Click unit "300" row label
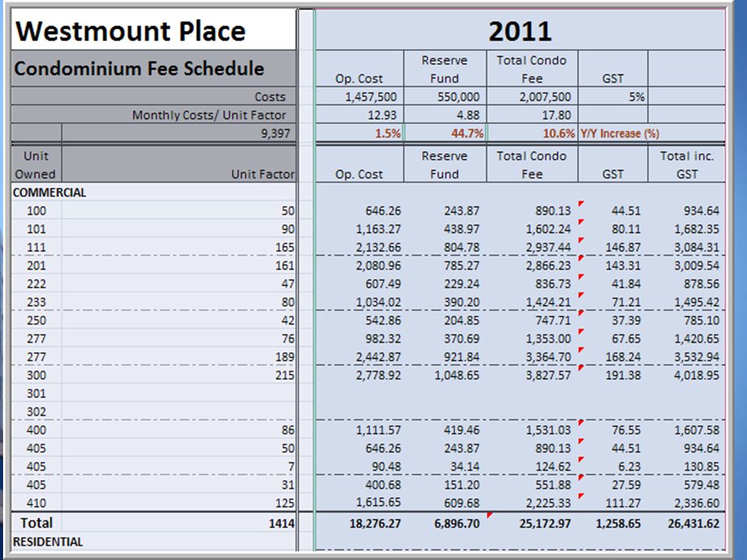The image size is (747, 560). pyautogui.click(x=37, y=375)
